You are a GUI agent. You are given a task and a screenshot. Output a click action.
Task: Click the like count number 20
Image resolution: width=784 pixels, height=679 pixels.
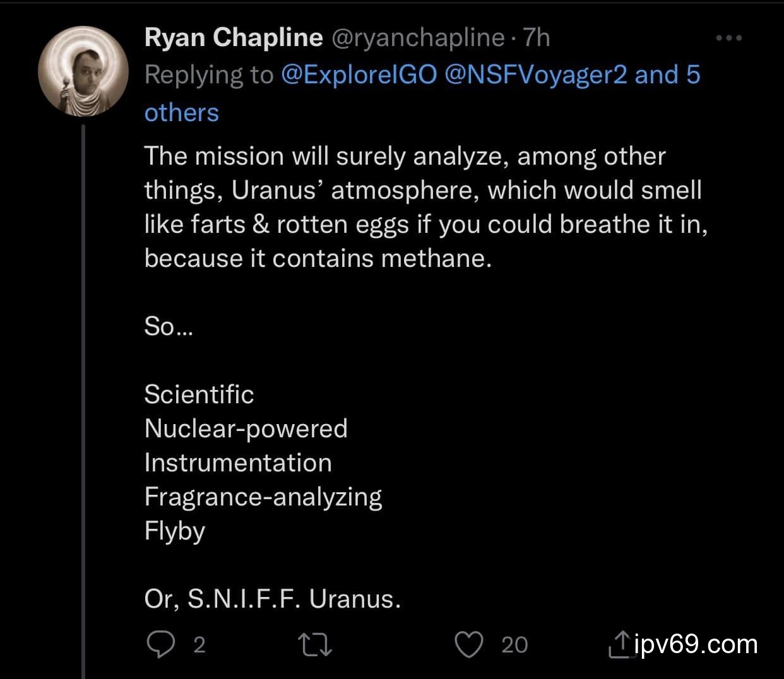click(514, 645)
